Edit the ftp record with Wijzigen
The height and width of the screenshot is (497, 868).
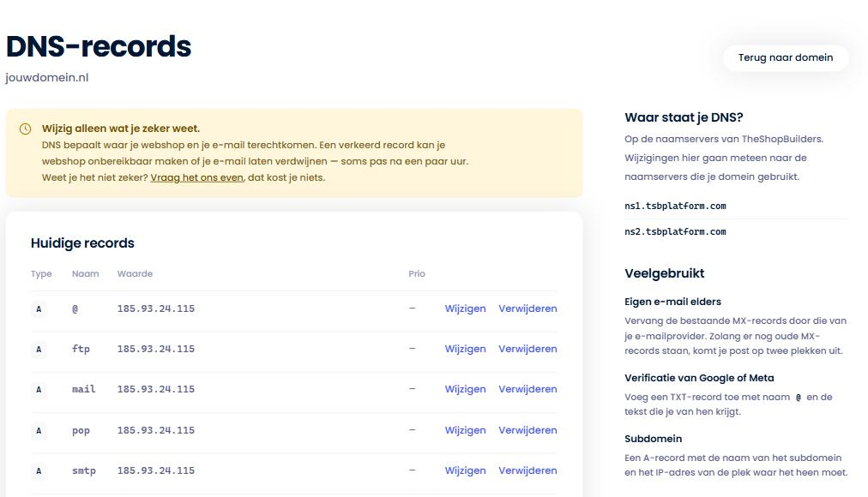tap(465, 349)
